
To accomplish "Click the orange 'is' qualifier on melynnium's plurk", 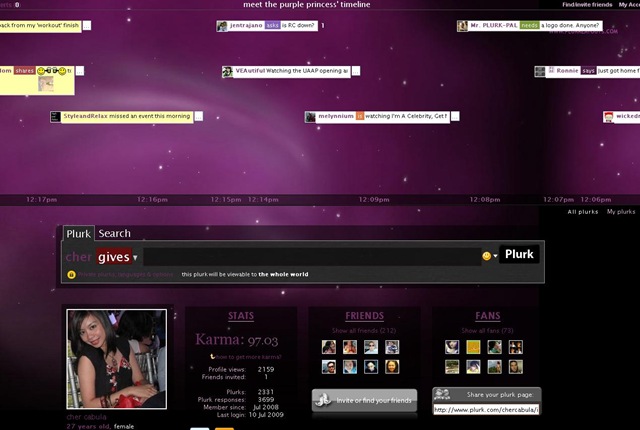I will pos(360,116).
